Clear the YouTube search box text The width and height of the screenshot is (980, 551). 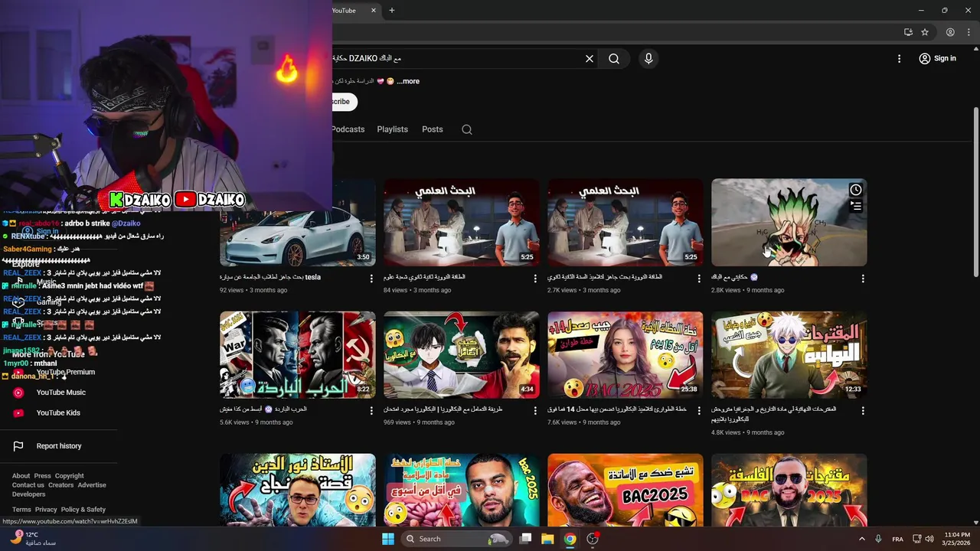pyautogui.click(x=590, y=59)
